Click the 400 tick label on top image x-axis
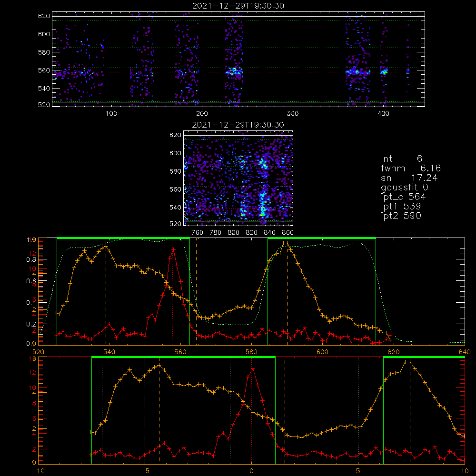Image resolution: width=476 pixels, height=476 pixels. [x=383, y=114]
